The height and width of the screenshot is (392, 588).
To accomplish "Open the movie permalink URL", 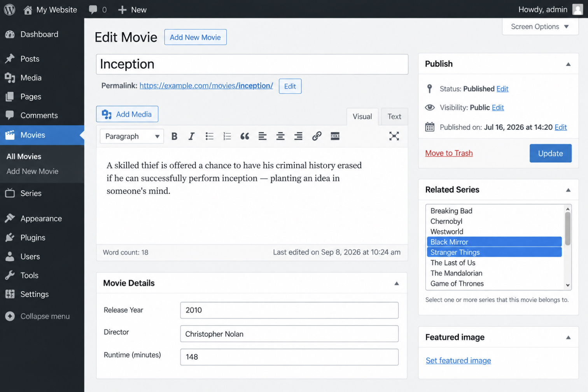I will tap(206, 85).
